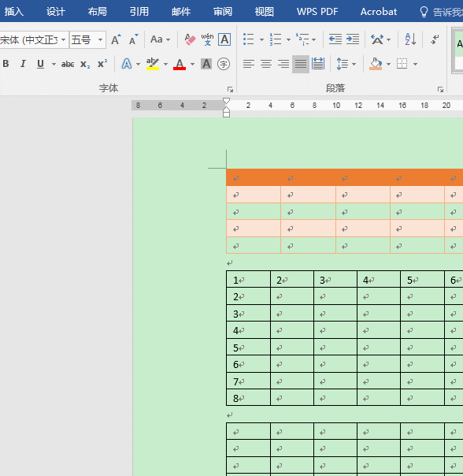Click cell with 8 in first column
The height and width of the screenshot is (476, 463).
[x=249, y=398]
